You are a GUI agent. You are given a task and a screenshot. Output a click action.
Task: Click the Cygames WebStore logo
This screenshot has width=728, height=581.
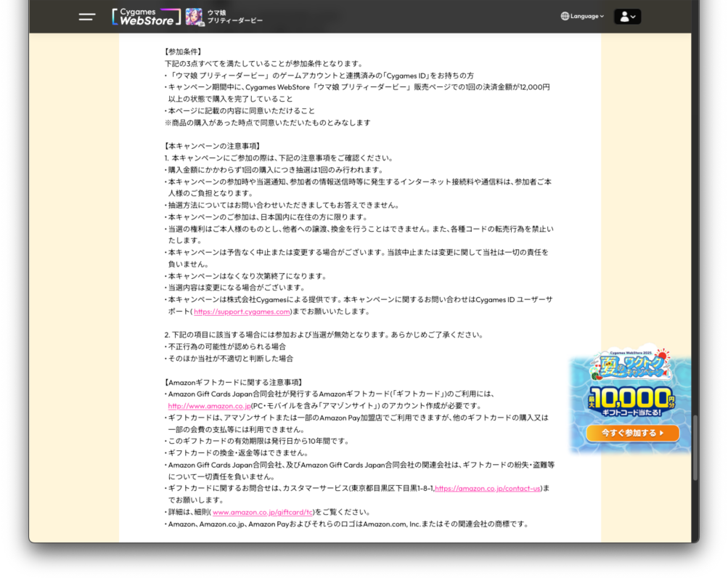(x=146, y=17)
